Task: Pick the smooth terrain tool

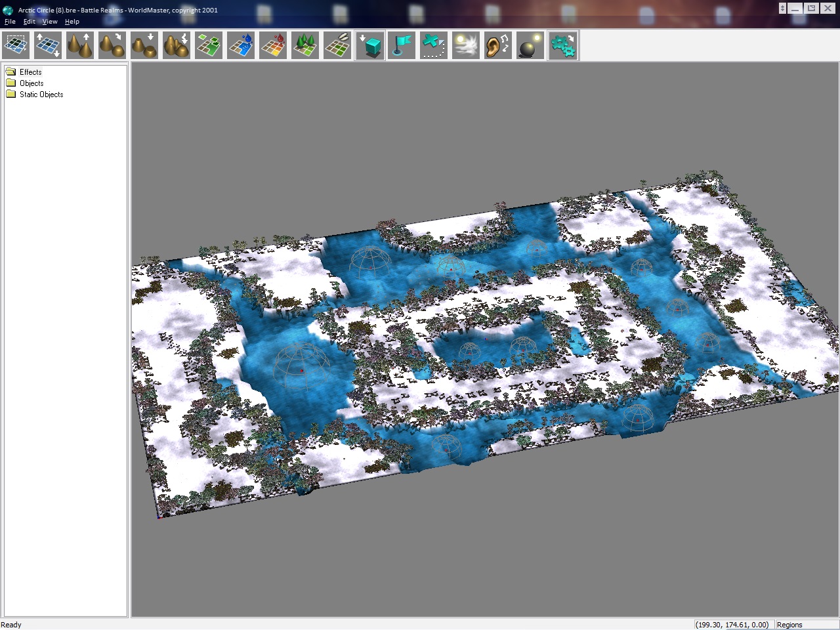Action: [112, 46]
